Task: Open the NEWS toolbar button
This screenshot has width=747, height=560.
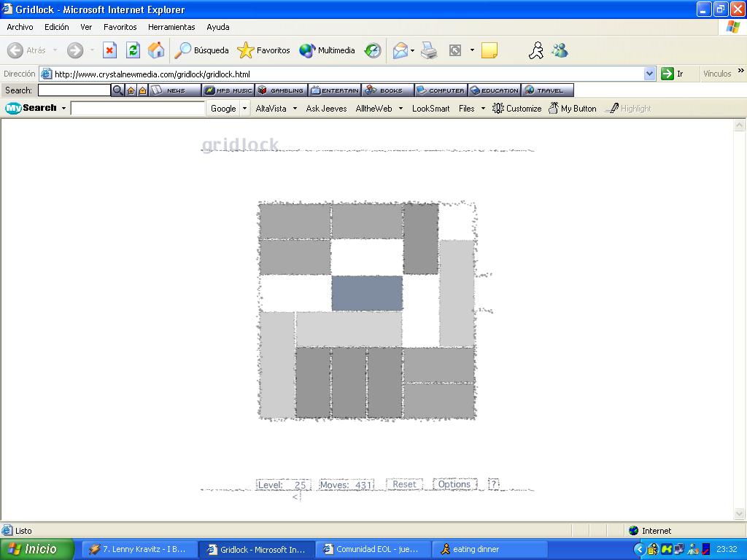Action: click(x=175, y=90)
